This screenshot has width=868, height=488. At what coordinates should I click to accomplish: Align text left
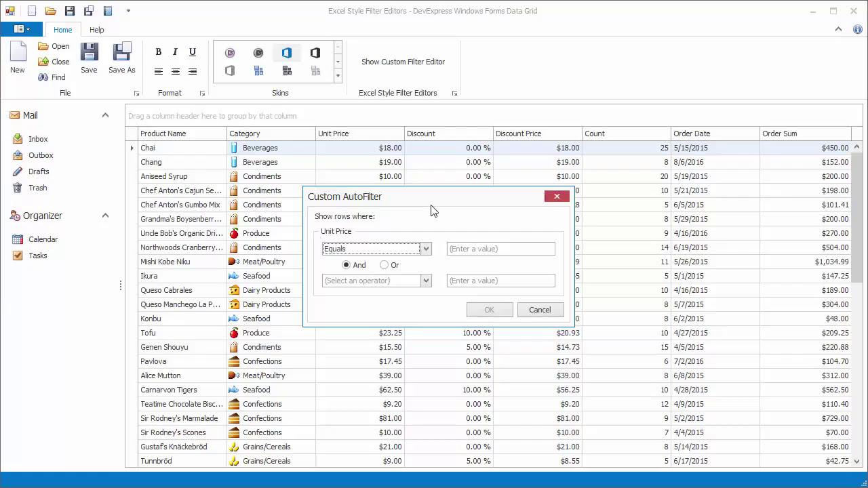point(159,71)
